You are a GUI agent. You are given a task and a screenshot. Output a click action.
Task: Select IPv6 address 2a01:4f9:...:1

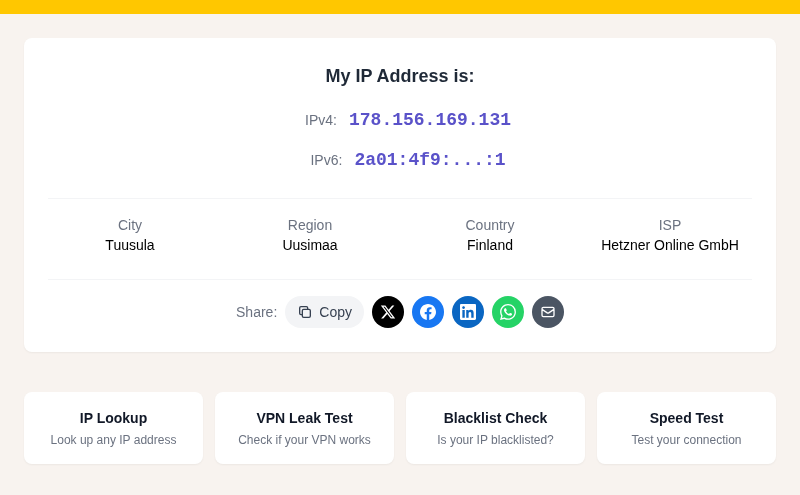(x=430, y=159)
